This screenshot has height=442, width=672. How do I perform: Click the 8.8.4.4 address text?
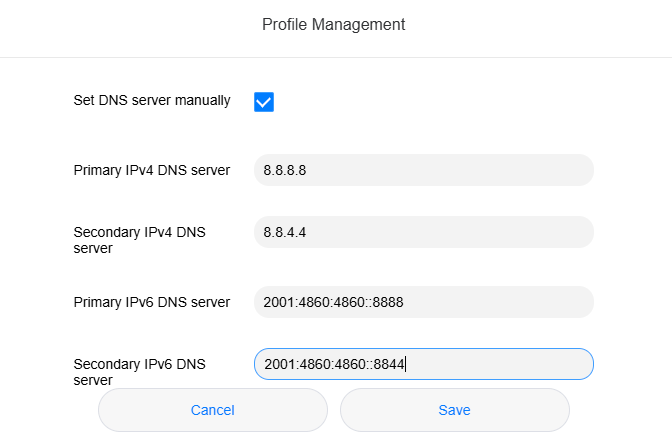285,233
